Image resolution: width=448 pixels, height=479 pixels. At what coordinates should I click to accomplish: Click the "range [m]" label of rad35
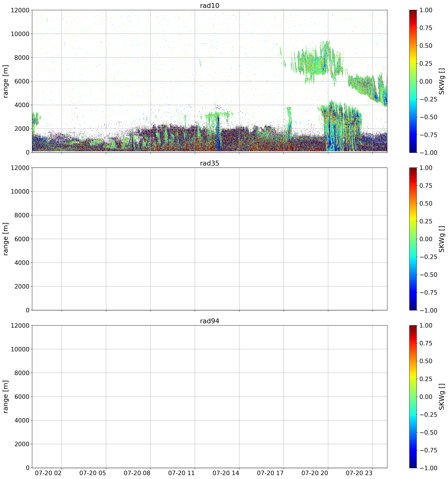tap(5, 239)
